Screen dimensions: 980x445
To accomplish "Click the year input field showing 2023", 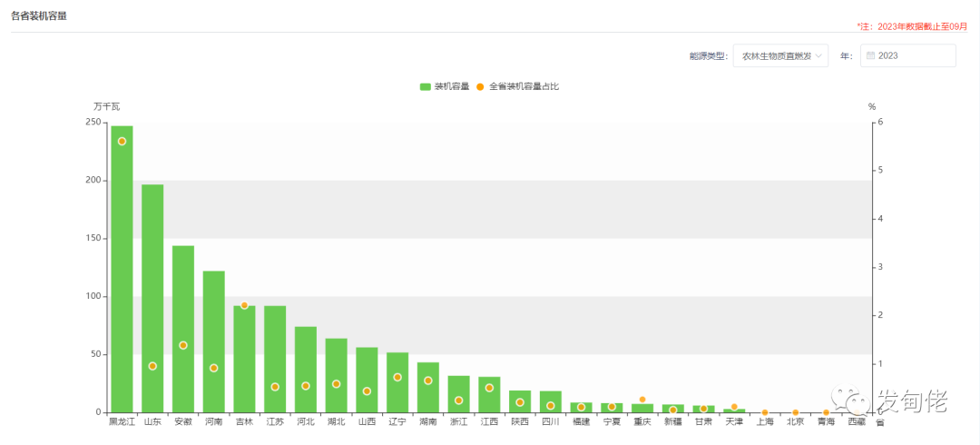I will (908, 55).
